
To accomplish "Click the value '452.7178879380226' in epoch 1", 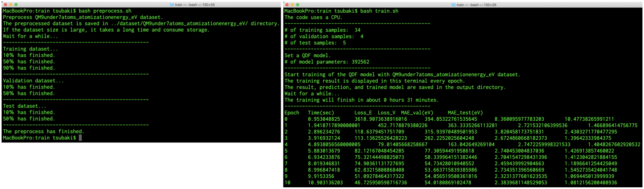I will [x=402, y=126].
